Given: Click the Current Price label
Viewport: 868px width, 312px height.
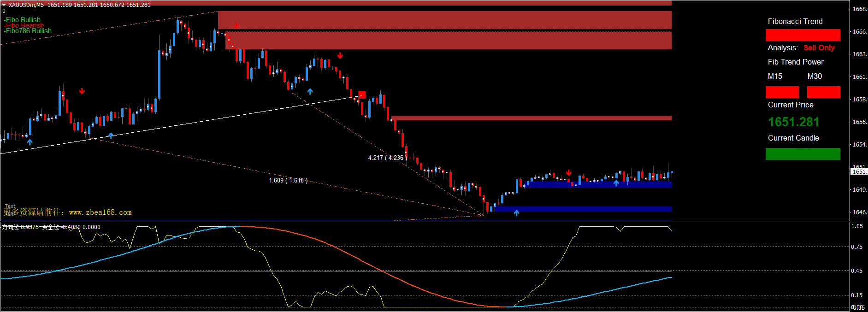Looking at the screenshot, I should (x=791, y=105).
